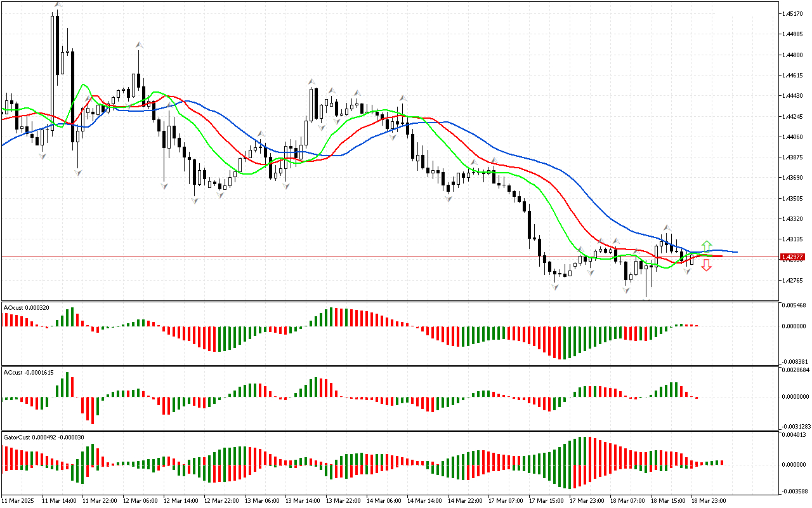812x508 pixels.
Task: Click the 1.43690 price scale label
Action: point(793,178)
